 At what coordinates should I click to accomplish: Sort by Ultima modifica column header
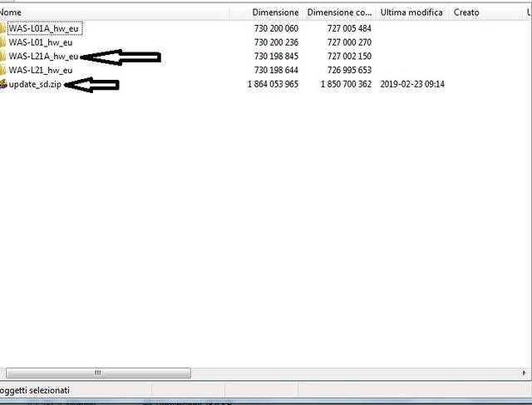coord(412,12)
